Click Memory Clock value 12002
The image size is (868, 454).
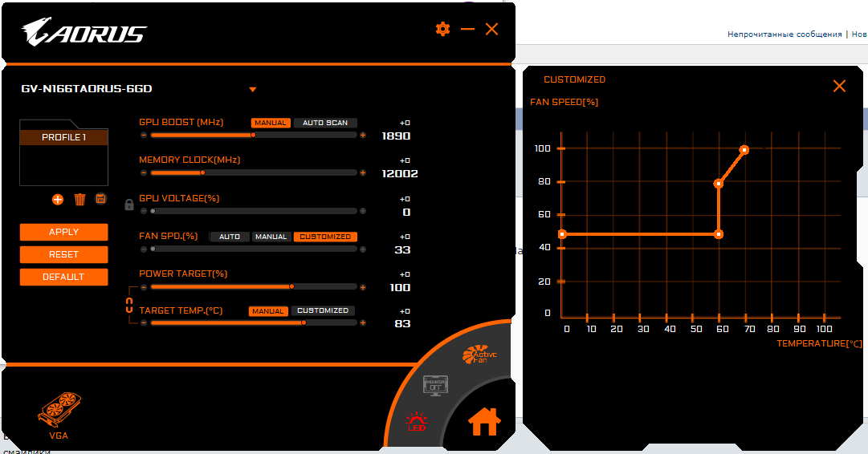click(x=400, y=173)
